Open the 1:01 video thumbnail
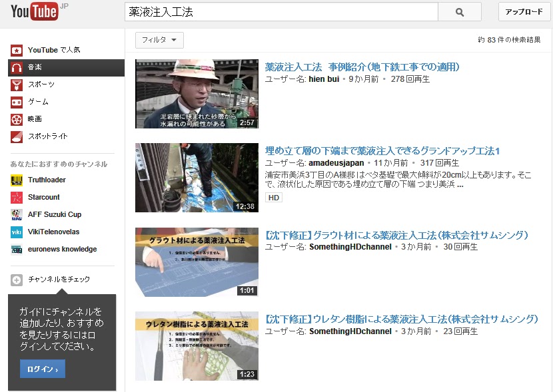This screenshot has width=553, height=392. point(197,262)
